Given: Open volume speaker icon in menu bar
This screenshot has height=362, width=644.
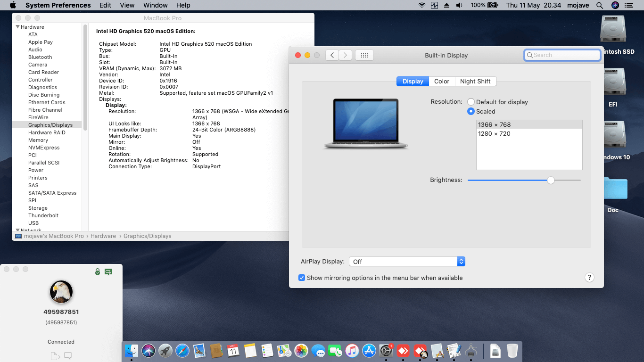Looking at the screenshot, I should [x=459, y=5].
